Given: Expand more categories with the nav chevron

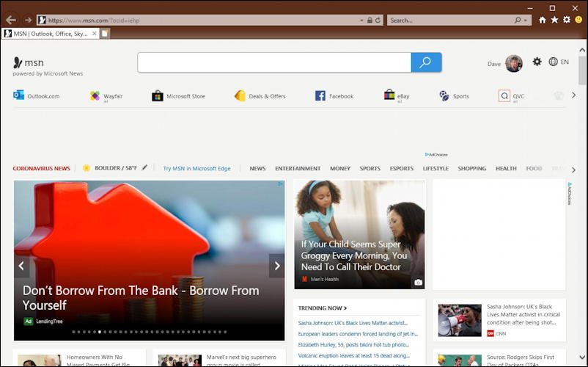Looking at the screenshot, I should [x=574, y=170].
